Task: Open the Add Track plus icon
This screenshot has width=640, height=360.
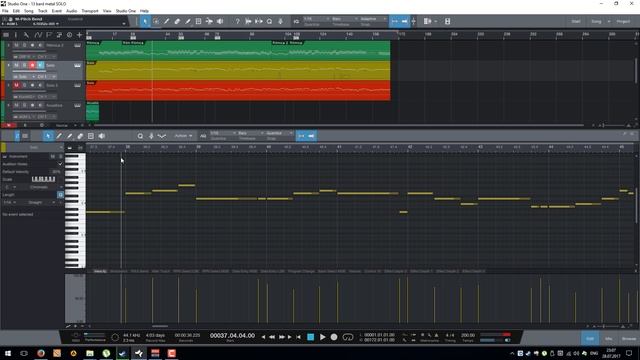Action: point(79,35)
